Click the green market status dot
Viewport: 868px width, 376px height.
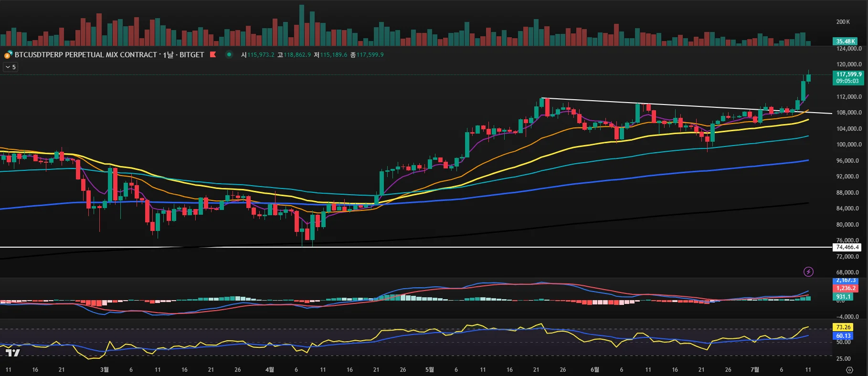pyautogui.click(x=229, y=54)
